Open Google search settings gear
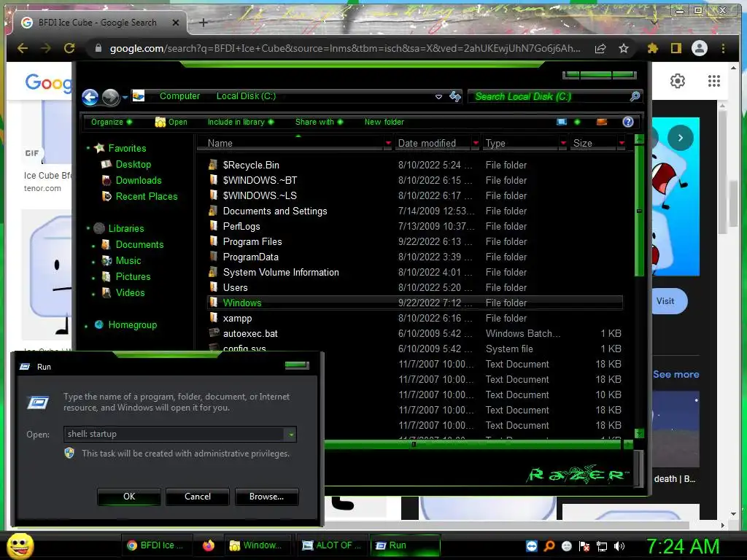 coord(678,81)
